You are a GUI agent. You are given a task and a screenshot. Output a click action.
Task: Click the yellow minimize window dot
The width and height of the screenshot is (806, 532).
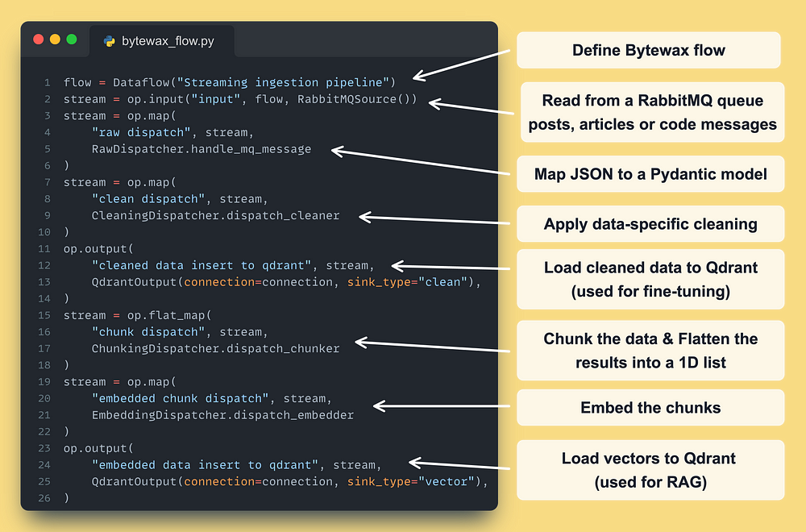pyautogui.click(x=55, y=39)
